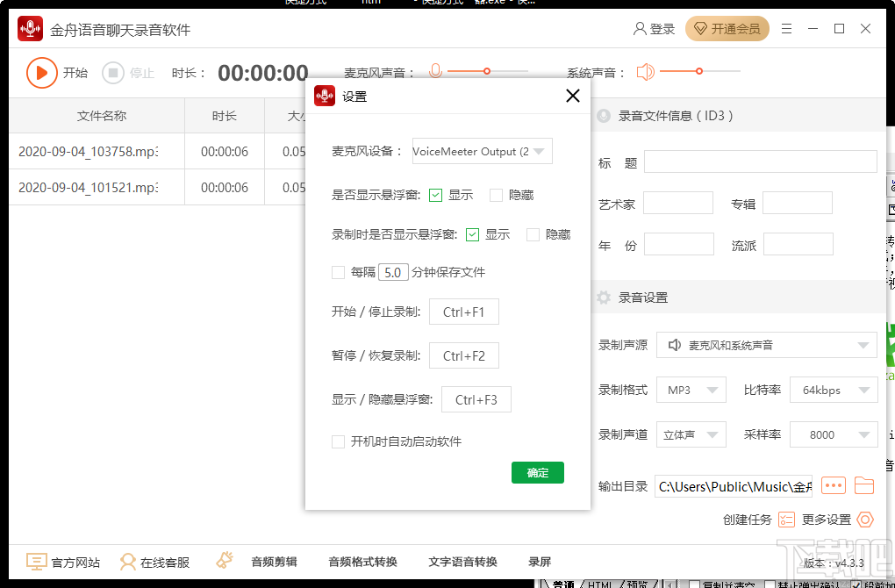Screen dimensions: 895x588
Task: Open the 在线客服 customer service link
Action: [155, 561]
